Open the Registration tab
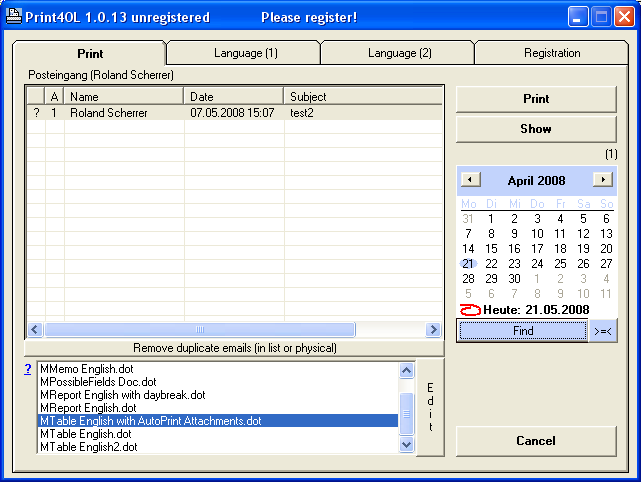641x482 pixels. click(552, 53)
